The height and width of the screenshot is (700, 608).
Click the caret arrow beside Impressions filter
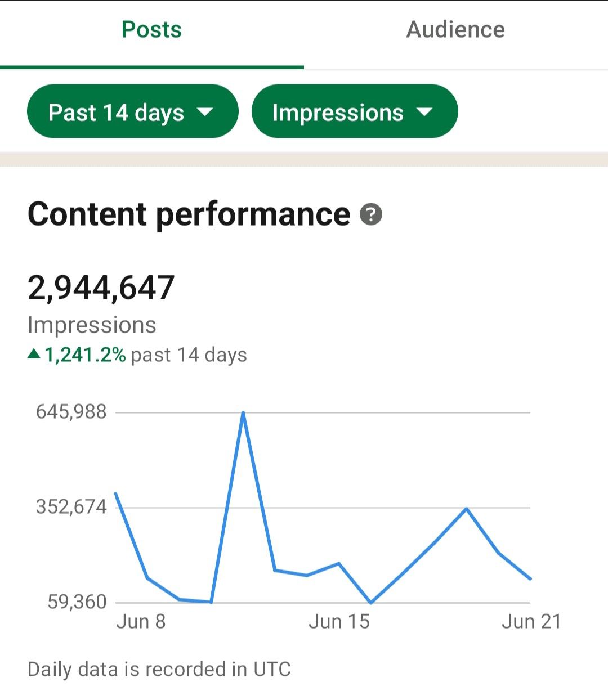pyautogui.click(x=424, y=112)
